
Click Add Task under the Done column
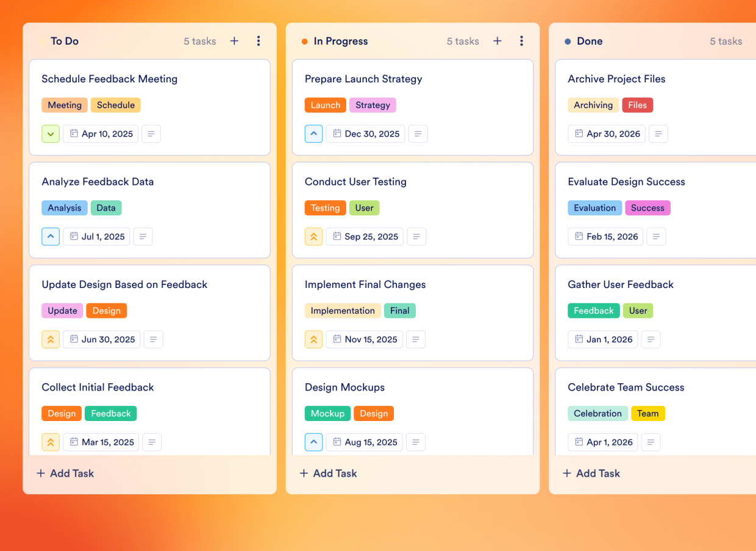[x=591, y=473]
